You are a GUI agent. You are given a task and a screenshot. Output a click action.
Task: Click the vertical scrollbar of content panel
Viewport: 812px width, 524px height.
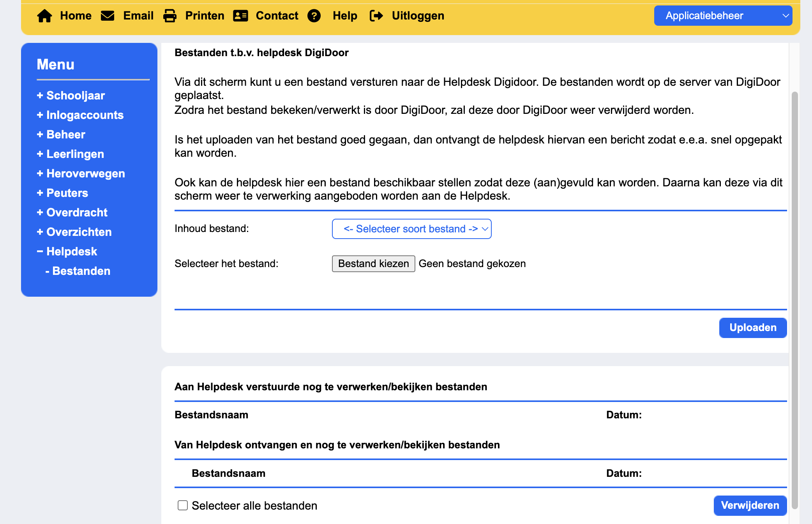click(795, 300)
